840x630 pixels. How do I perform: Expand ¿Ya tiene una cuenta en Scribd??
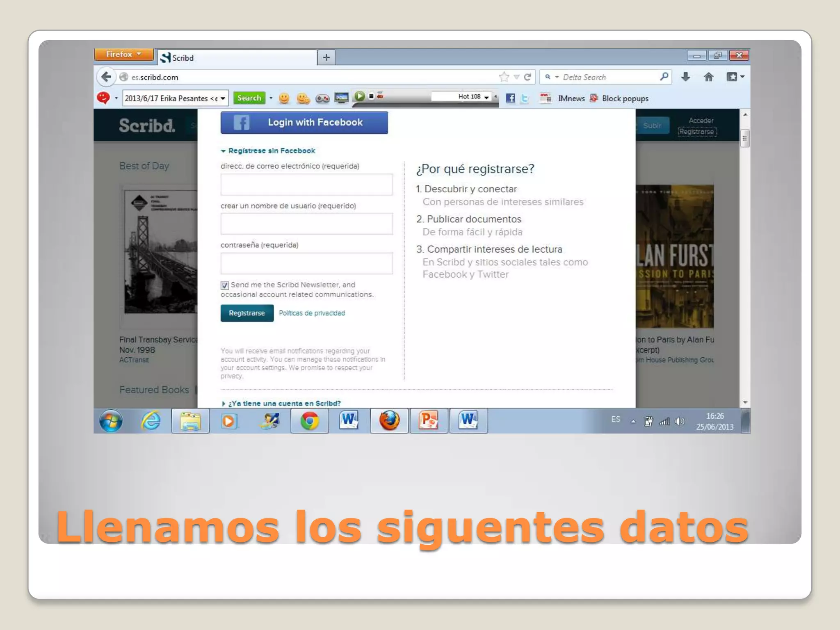pos(281,403)
